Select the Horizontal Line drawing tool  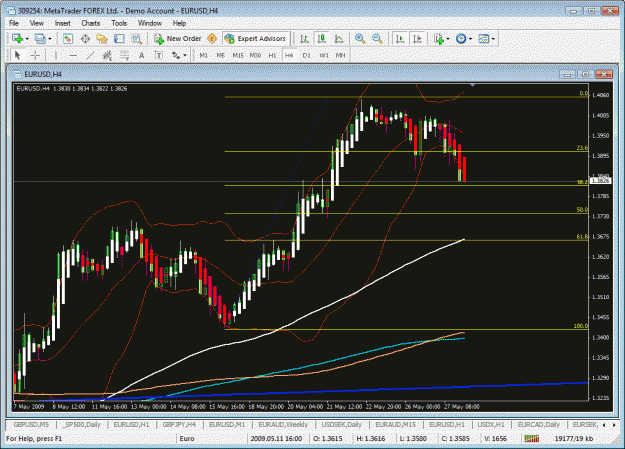pos(73,55)
